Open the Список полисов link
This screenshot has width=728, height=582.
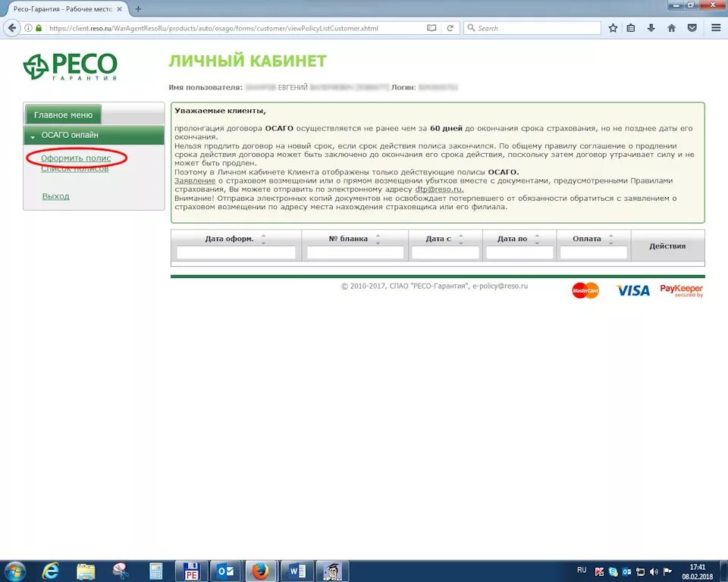75,168
